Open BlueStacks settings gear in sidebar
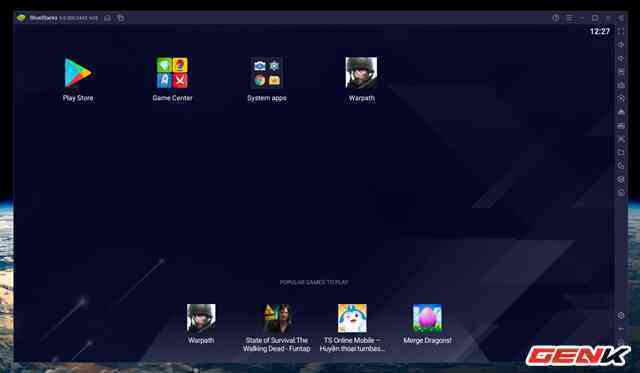This screenshot has width=640, height=373. [621, 315]
